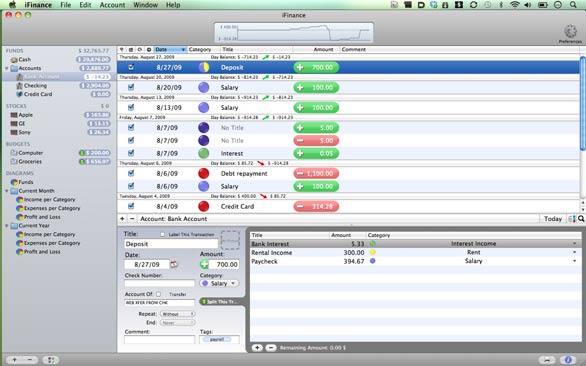The height and width of the screenshot is (366, 586).
Task: Remove split item with the minus button
Action: (271, 348)
